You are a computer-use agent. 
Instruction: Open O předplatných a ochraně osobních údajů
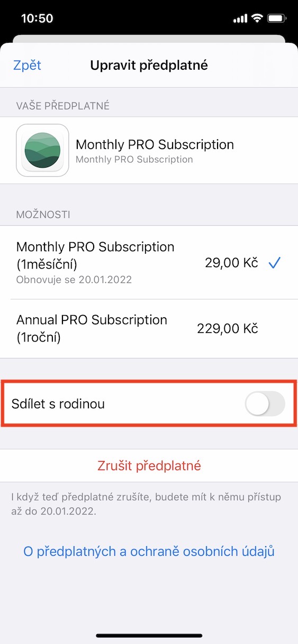click(x=149, y=551)
